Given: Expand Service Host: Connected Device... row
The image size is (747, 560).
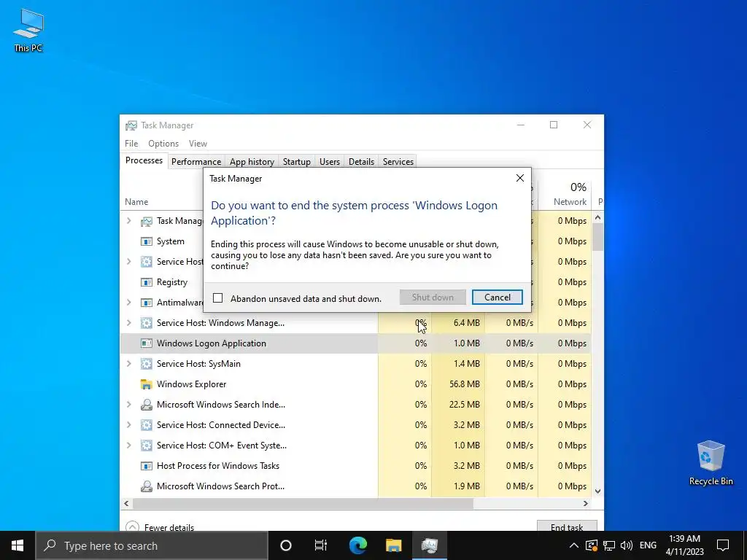Looking at the screenshot, I should (x=128, y=425).
